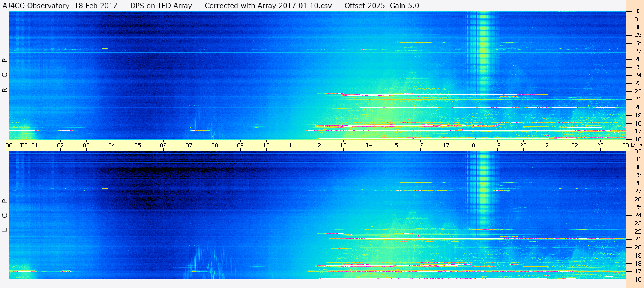Pick the 23 MHz label on LCP scale
Viewport: 644px width, 288px height.
click(638, 223)
